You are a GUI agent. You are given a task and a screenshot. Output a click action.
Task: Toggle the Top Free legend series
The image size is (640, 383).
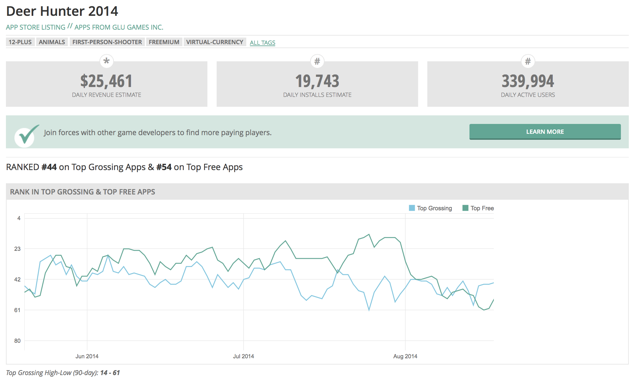pyautogui.click(x=478, y=208)
